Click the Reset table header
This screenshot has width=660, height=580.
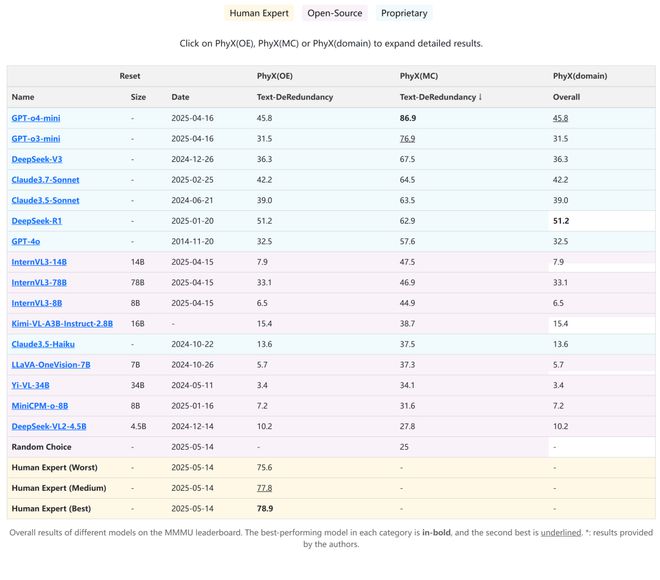tap(130, 76)
